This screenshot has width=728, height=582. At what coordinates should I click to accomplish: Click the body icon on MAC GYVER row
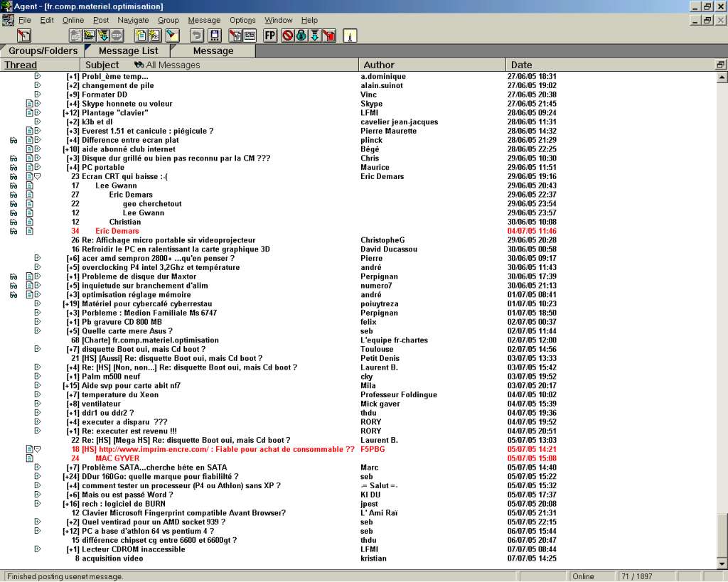click(x=29, y=458)
